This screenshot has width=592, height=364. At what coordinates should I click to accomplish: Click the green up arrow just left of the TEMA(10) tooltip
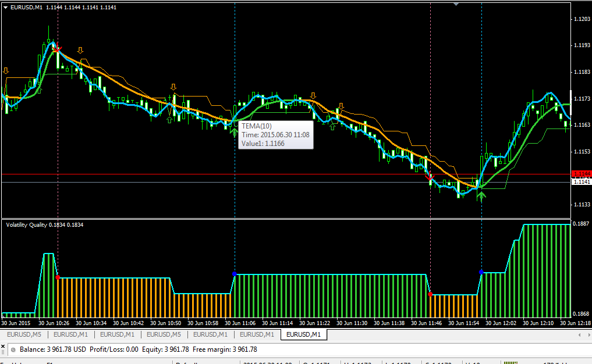tap(234, 132)
